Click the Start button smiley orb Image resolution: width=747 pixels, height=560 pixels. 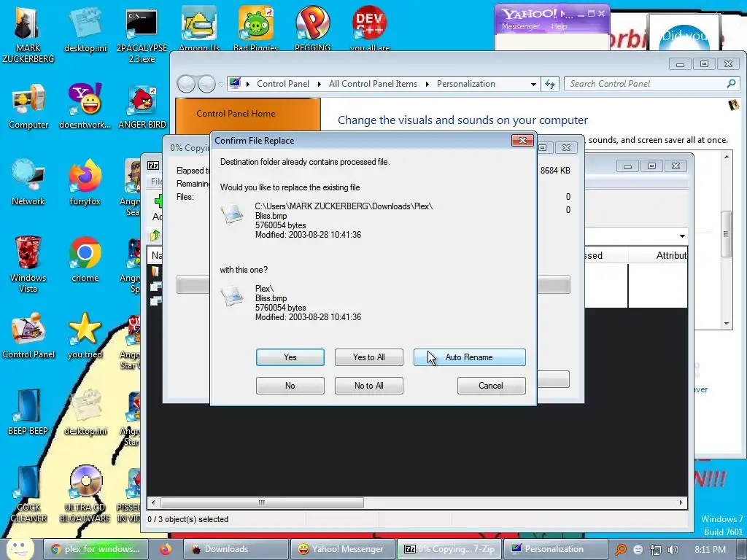tap(20, 548)
